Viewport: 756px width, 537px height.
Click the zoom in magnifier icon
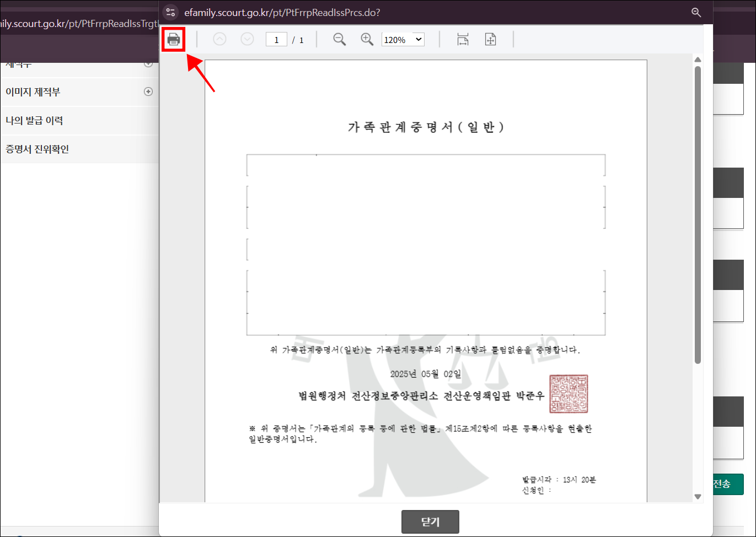point(366,39)
